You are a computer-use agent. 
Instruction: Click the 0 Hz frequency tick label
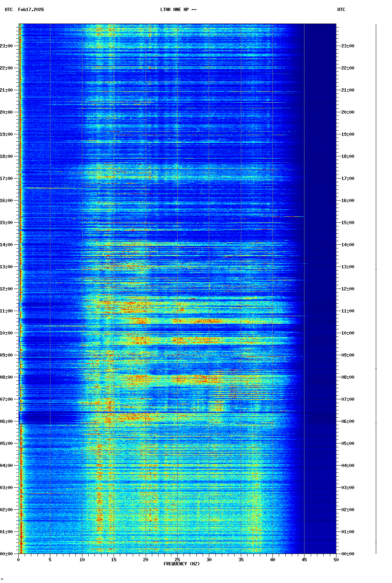pos(18,560)
